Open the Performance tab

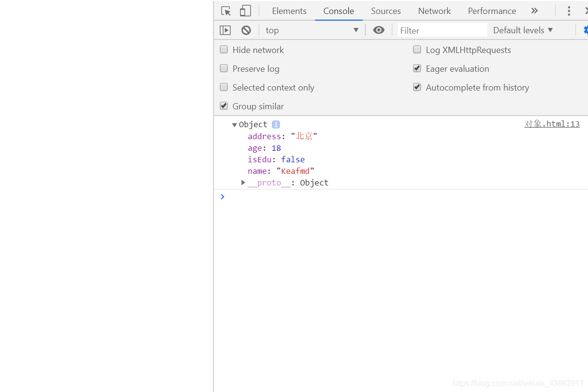(x=492, y=11)
